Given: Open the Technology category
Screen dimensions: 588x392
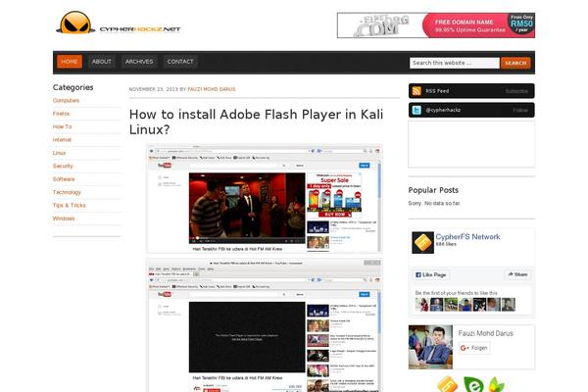Looking at the screenshot, I should [67, 192].
